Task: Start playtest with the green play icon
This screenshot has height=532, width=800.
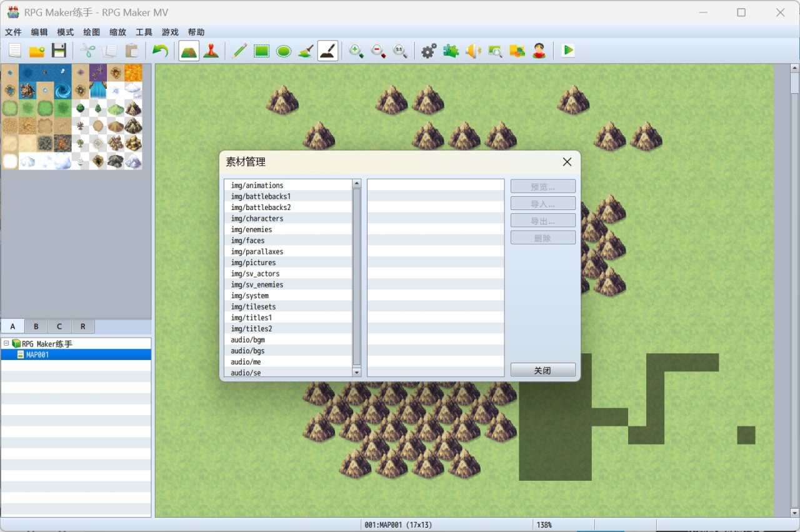Action: [x=567, y=51]
